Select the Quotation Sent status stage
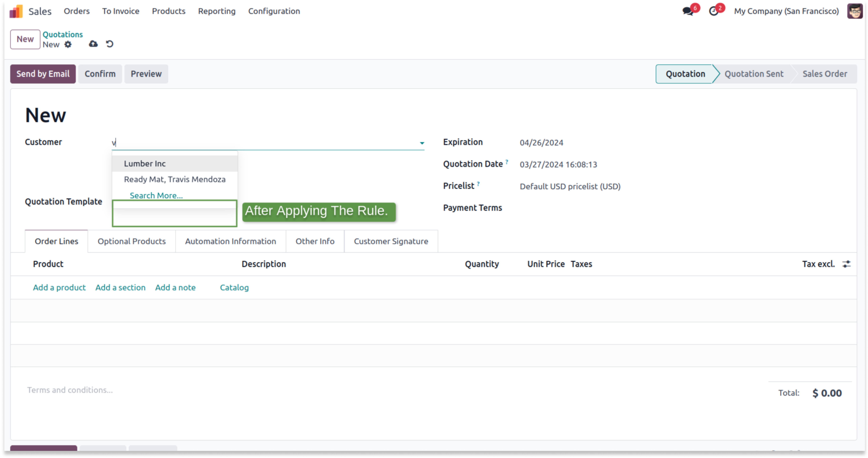Viewport: 868px width, 458px height. pos(754,74)
